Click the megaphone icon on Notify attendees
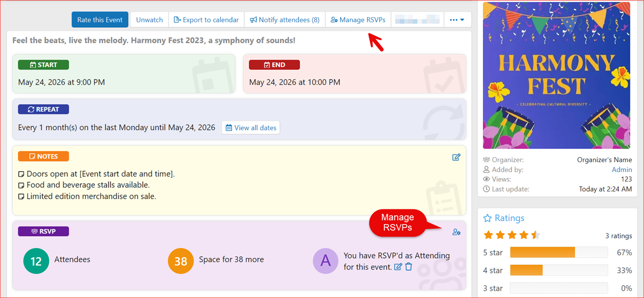644x298 pixels. pos(254,20)
